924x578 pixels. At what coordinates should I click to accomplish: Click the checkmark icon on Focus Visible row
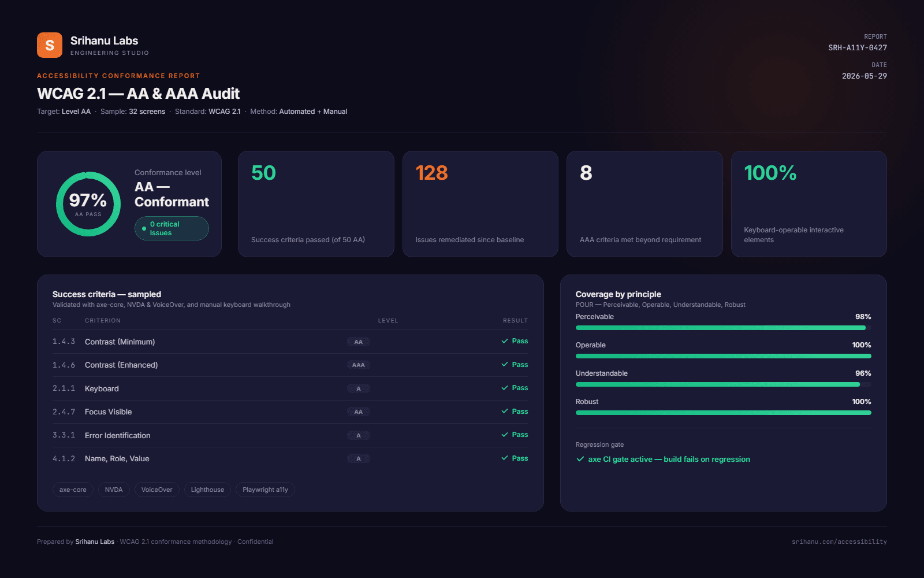click(505, 412)
